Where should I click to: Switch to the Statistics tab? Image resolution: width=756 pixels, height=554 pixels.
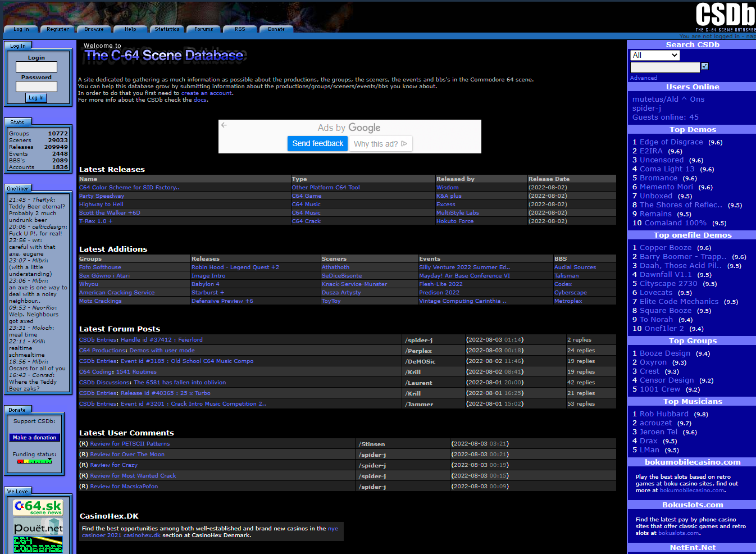tap(167, 29)
